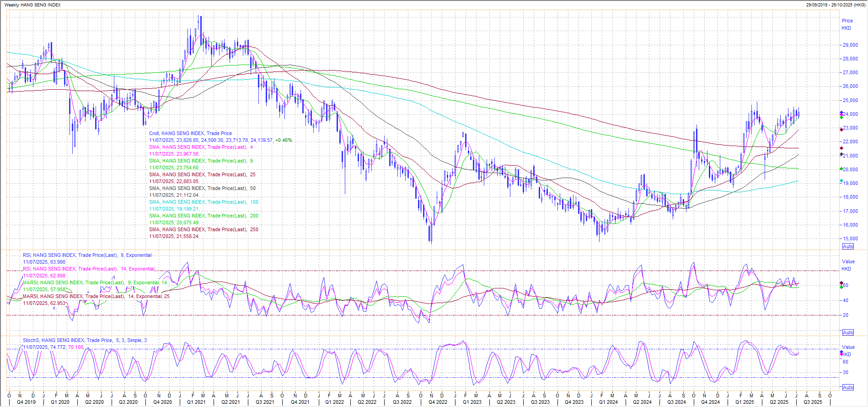
Task: Click the chart title Weekly HANG SENG INDEX
Action: pyautogui.click(x=32, y=5)
